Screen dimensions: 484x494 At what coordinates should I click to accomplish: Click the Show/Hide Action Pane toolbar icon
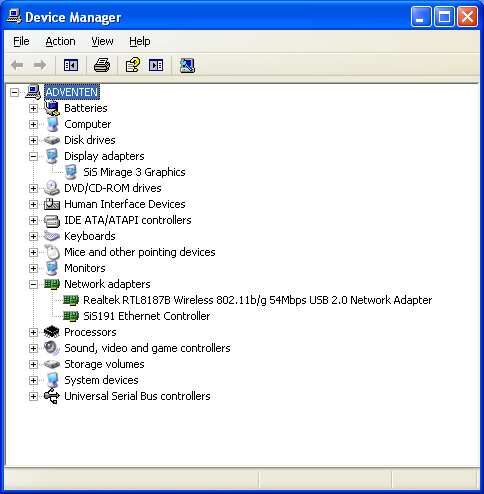(156, 65)
